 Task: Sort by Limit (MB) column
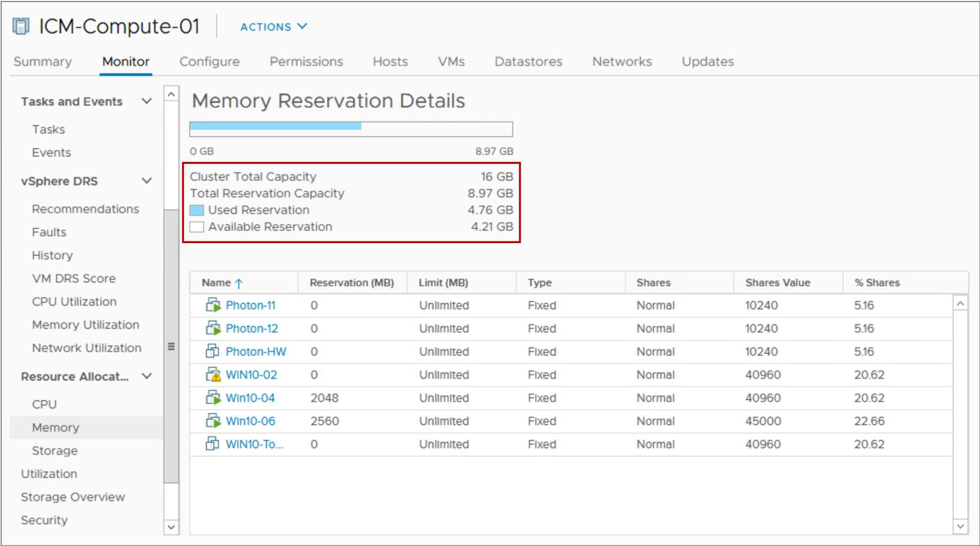point(443,283)
